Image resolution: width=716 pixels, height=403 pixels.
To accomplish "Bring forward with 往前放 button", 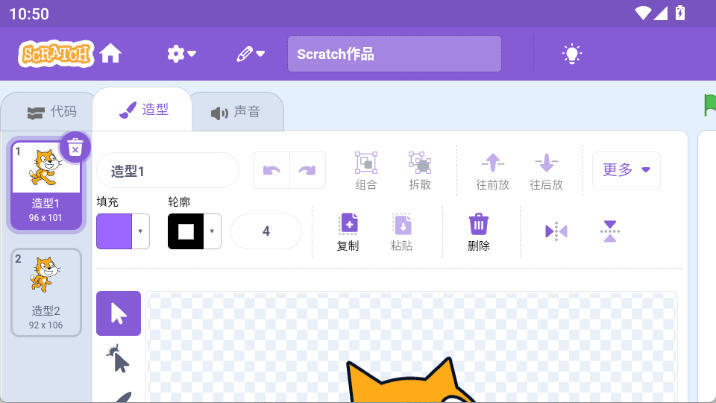I will [x=492, y=170].
